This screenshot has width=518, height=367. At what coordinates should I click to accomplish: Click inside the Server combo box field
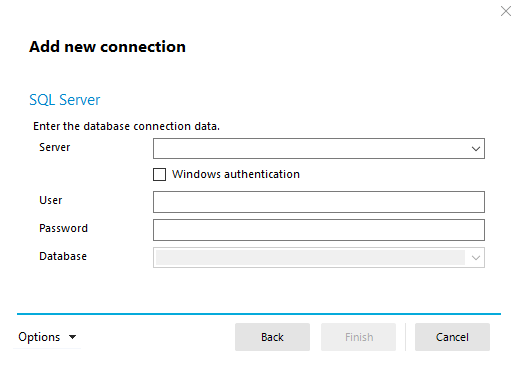coord(319,149)
